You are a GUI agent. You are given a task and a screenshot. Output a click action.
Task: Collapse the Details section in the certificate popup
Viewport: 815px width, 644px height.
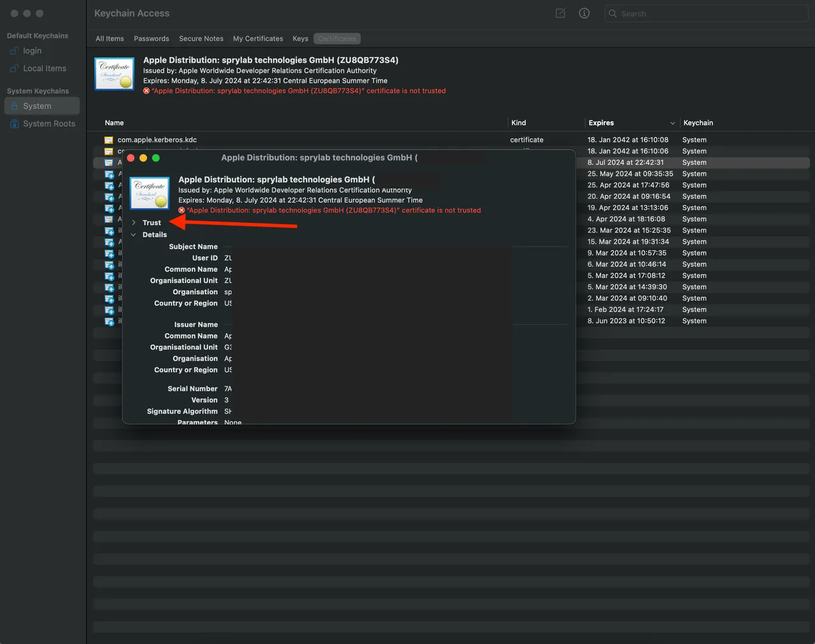point(134,234)
